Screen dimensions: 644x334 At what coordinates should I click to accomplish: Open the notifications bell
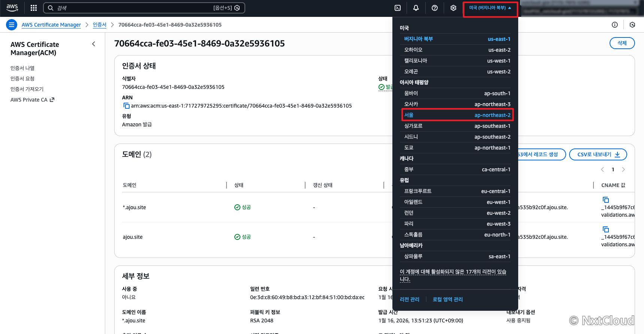[416, 8]
